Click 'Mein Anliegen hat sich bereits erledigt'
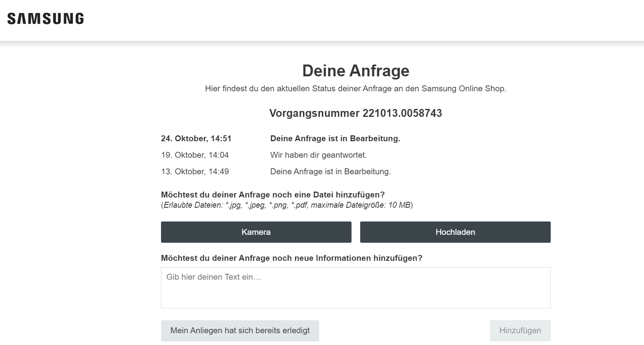This screenshot has height=345, width=644. pyautogui.click(x=240, y=330)
